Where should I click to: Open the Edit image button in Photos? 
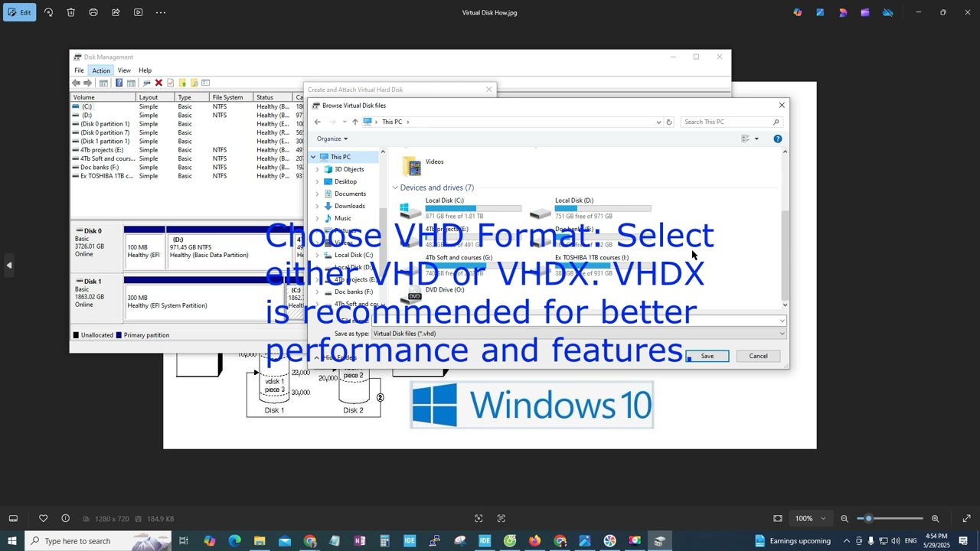tap(20, 12)
